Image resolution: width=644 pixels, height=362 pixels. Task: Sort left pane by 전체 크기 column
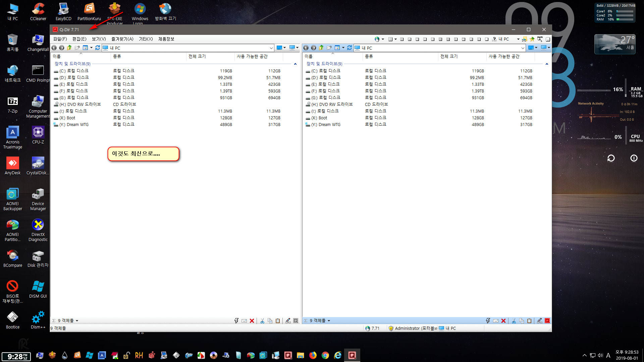pos(210,56)
